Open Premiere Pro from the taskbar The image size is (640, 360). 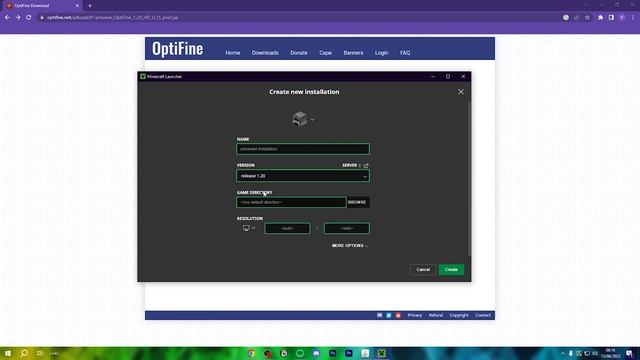click(x=349, y=353)
